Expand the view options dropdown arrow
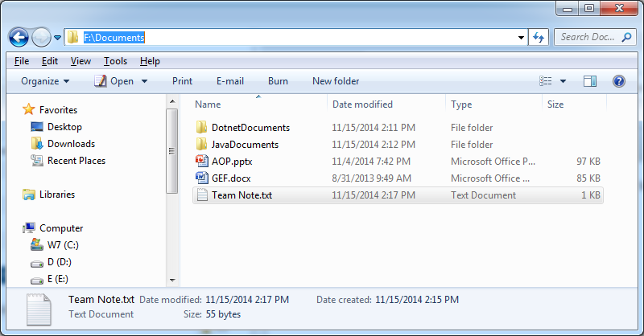Screen dimensions: 644x336 (x=563, y=81)
